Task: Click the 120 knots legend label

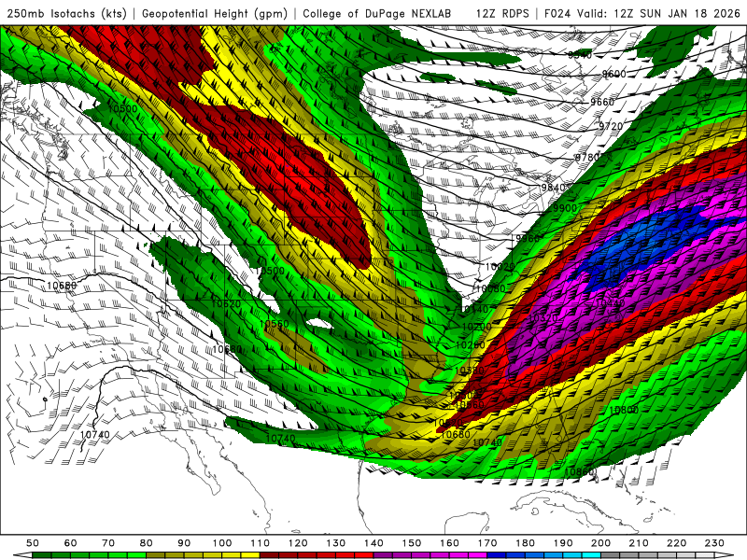Action: pos(298,543)
